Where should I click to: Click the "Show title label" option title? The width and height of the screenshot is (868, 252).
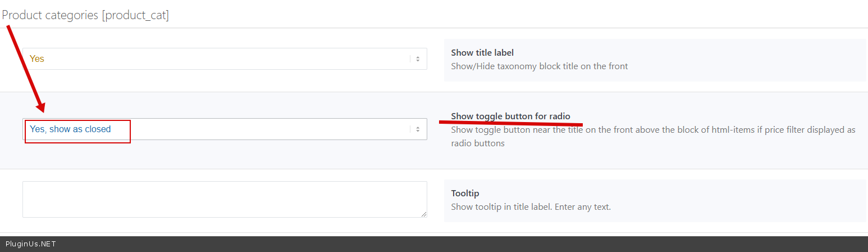pos(482,52)
